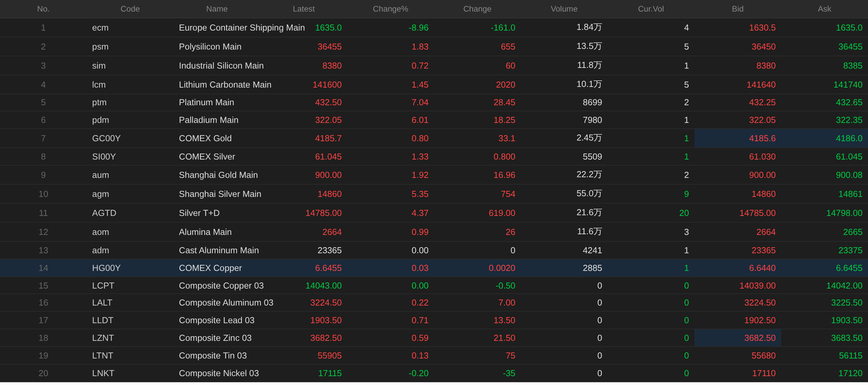The width and height of the screenshot is (868, 387).
Task: Click the Bid column header
Action: pos(737,9)
